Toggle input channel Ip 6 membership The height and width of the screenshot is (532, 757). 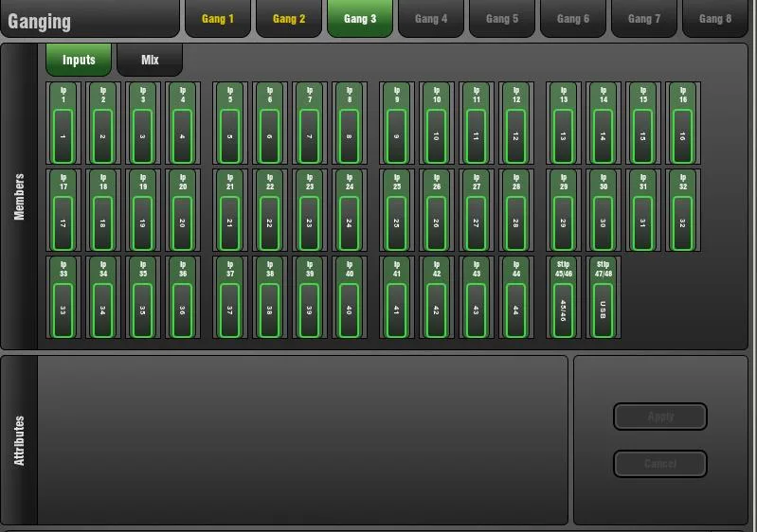click(269, 123)
